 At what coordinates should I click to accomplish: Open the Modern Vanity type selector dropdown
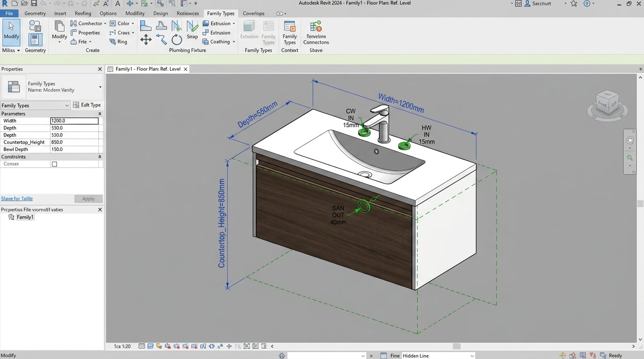coord(100,87)
